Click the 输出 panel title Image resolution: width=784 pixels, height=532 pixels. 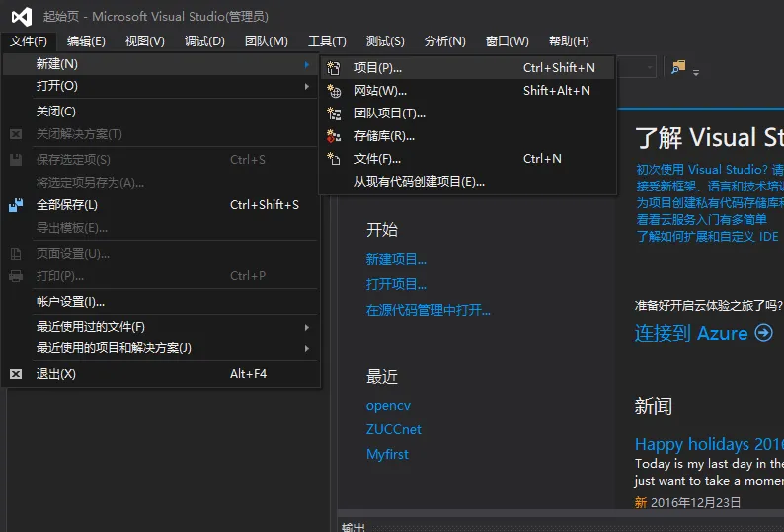[x=353, y=527]
